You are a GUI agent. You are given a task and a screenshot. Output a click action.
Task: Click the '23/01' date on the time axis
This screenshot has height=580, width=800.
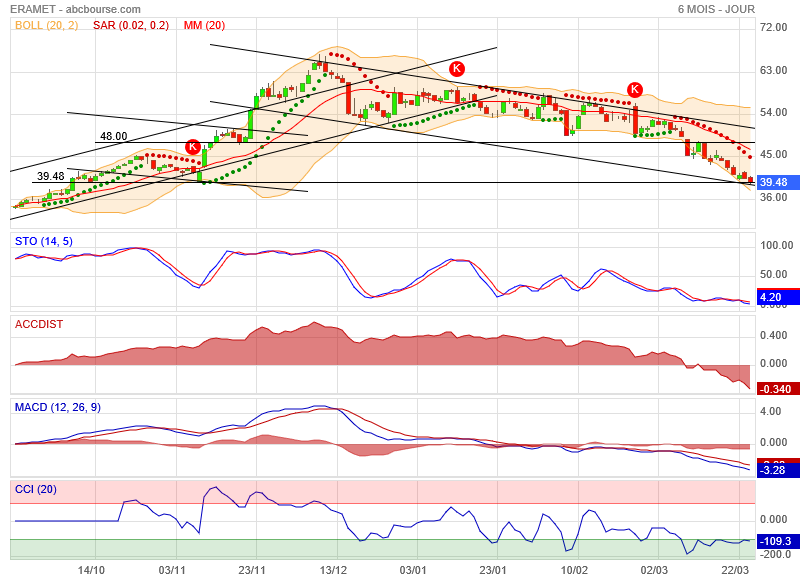click(x=493, y=570)
